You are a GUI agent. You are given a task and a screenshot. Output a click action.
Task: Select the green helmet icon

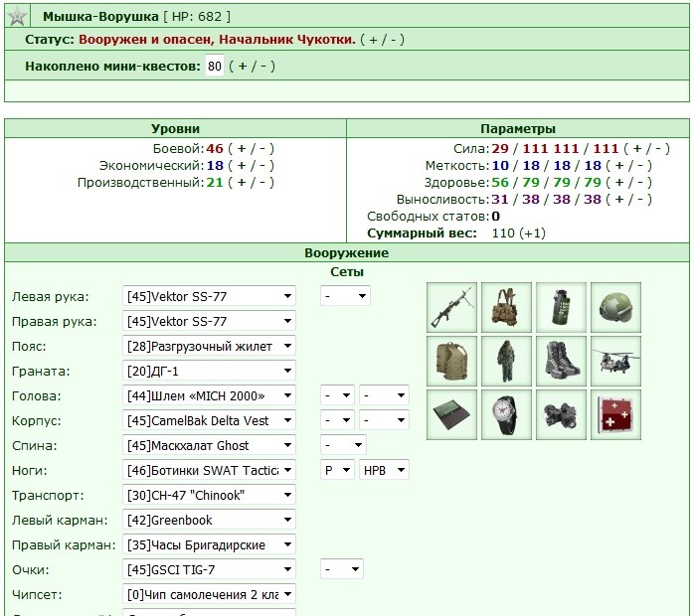[615, 307]
